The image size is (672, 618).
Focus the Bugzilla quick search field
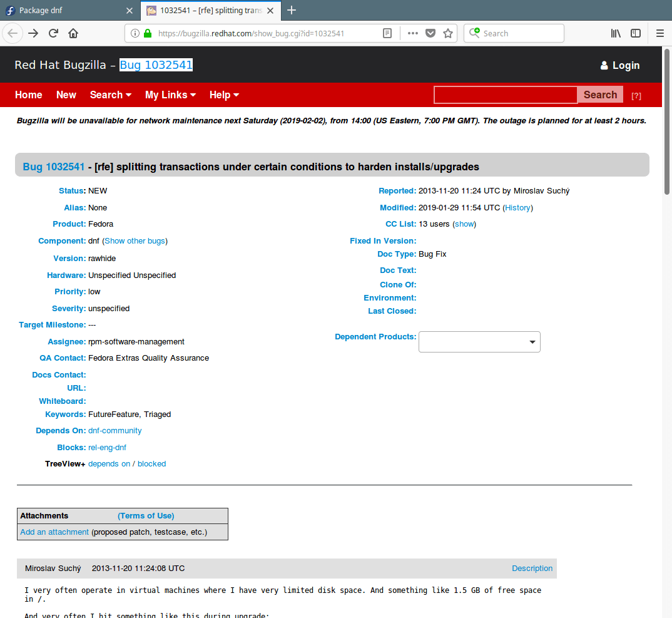tap(506, 95)
